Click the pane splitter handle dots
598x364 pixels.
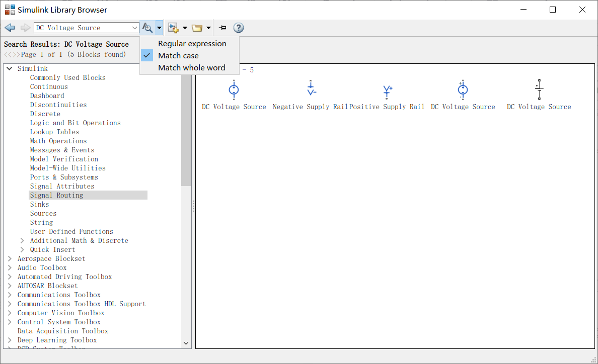coord(193,206)
